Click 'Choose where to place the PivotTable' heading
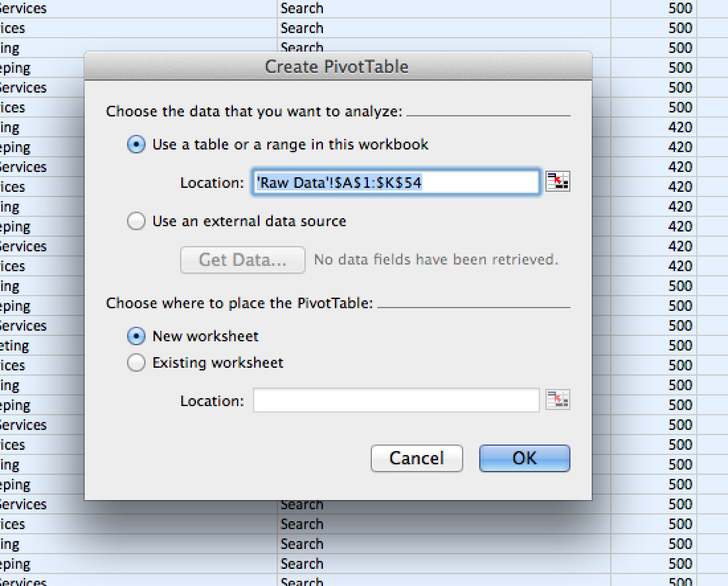Viewport: 728px width, 586px height. click(x=239, y=304)
